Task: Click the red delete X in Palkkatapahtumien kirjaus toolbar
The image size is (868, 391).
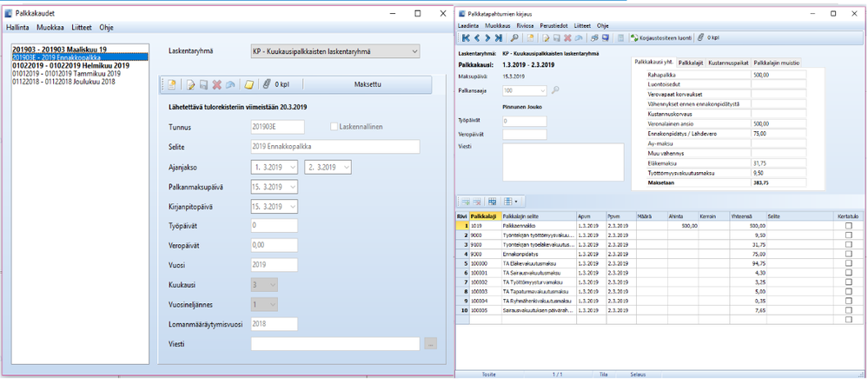Action: pos(567,37)
